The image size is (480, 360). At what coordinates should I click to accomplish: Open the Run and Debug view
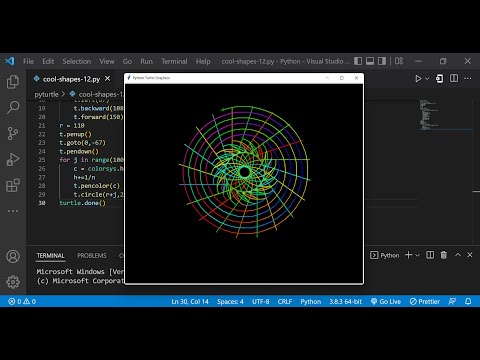13,159
